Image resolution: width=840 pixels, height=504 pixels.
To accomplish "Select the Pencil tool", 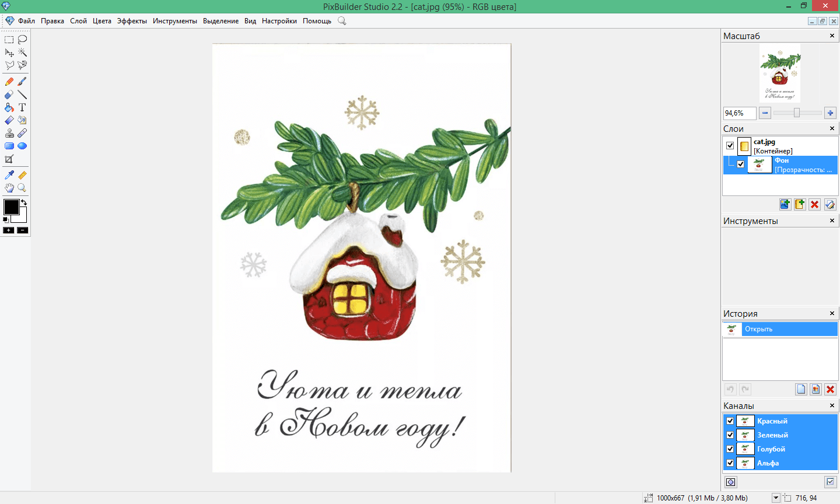I will pyautogui.click(x=9, y=82).
